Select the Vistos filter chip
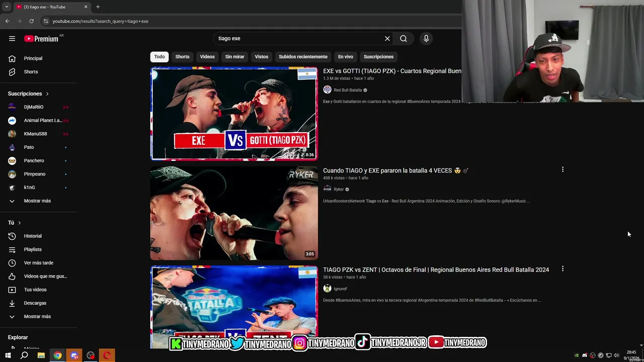Image resolution: width=644 pixels, height=362 pixels. pos(262,57)
